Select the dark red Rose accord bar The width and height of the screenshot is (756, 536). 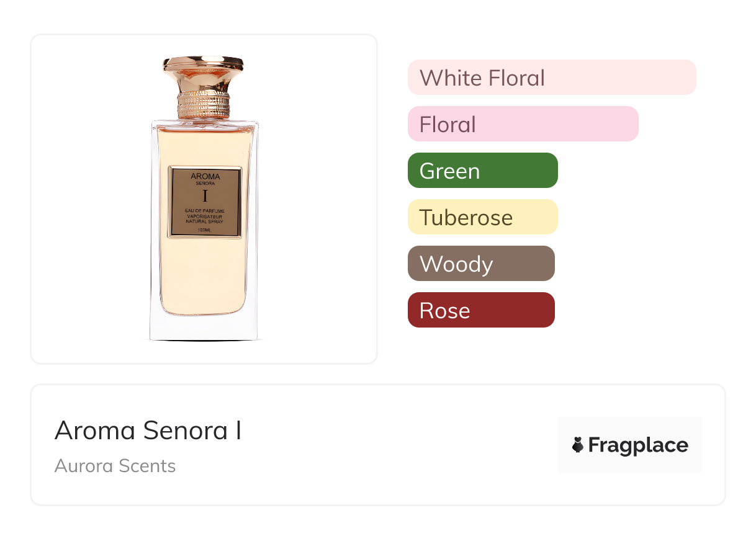[x=480, y=310]
